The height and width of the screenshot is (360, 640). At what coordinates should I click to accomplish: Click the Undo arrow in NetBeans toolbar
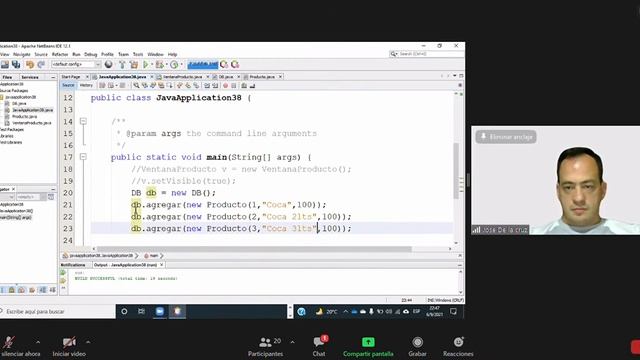click(30, 64)
